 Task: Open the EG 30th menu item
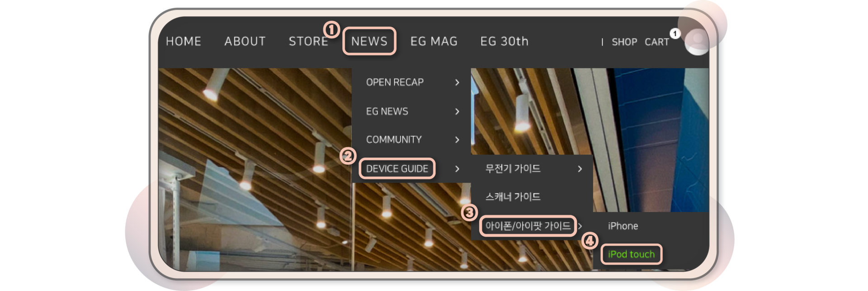click(504, 41)
